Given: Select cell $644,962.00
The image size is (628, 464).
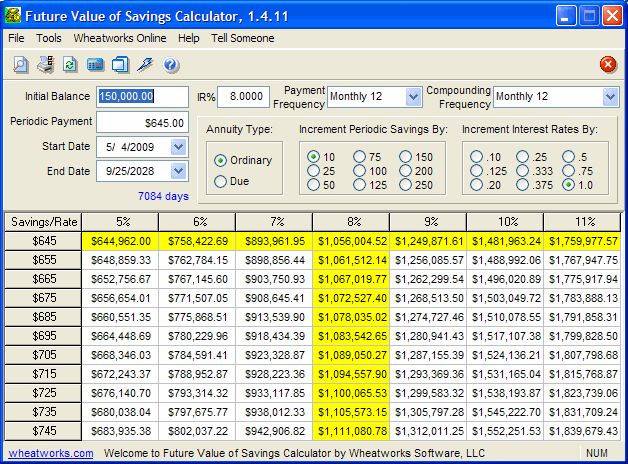Looking at the screenshot, I should (120, 241).
